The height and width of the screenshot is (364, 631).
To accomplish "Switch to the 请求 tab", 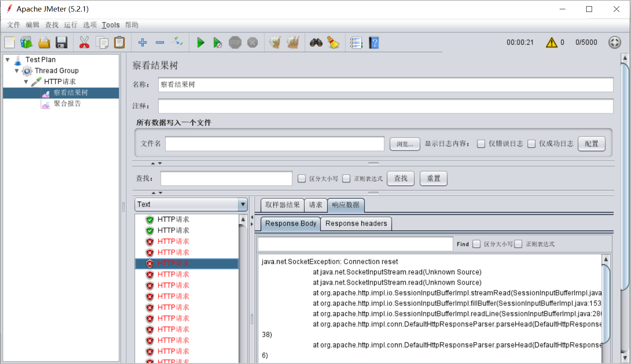I will click(x=316, y=205).
